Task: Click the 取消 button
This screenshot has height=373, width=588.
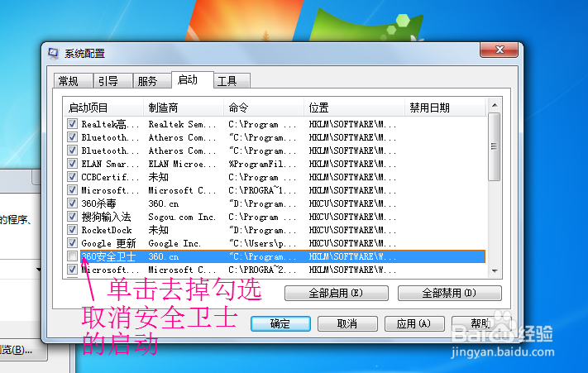Action: tap(347, 323)
